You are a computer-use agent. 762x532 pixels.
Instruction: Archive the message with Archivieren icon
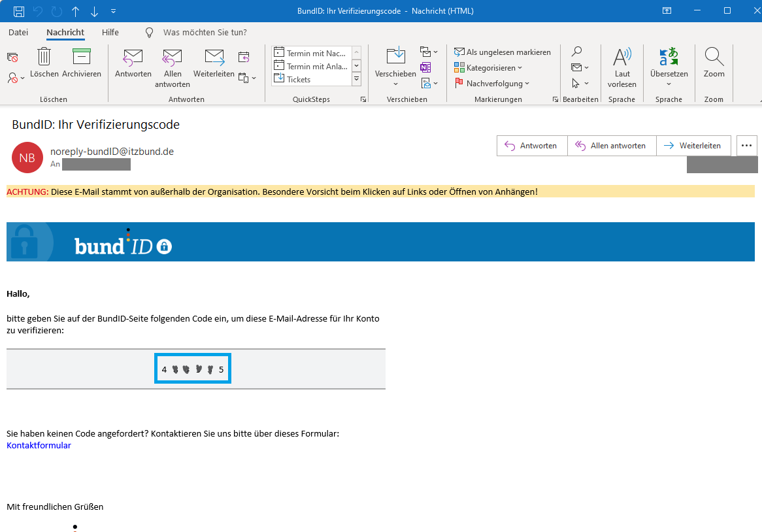82,63
